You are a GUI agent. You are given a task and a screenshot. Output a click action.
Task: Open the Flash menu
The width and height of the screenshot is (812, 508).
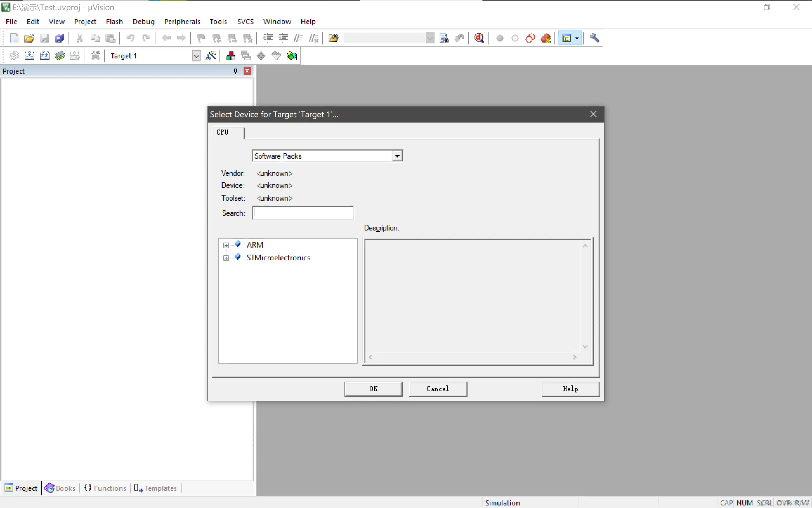[x=114, y=22]
